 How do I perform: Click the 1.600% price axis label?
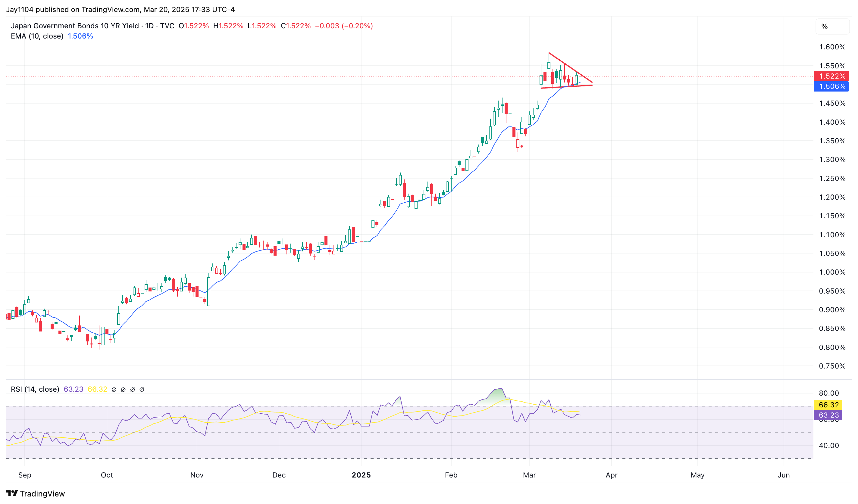(832, 47)
